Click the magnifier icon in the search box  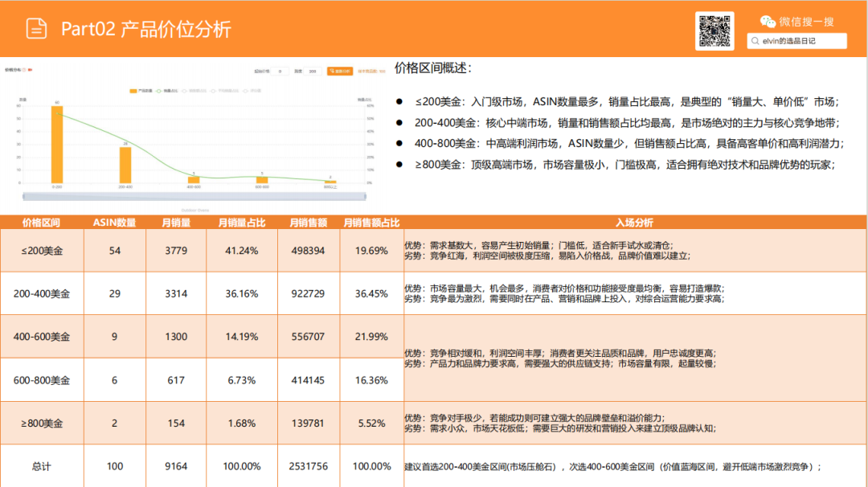(x=754, y=40)
